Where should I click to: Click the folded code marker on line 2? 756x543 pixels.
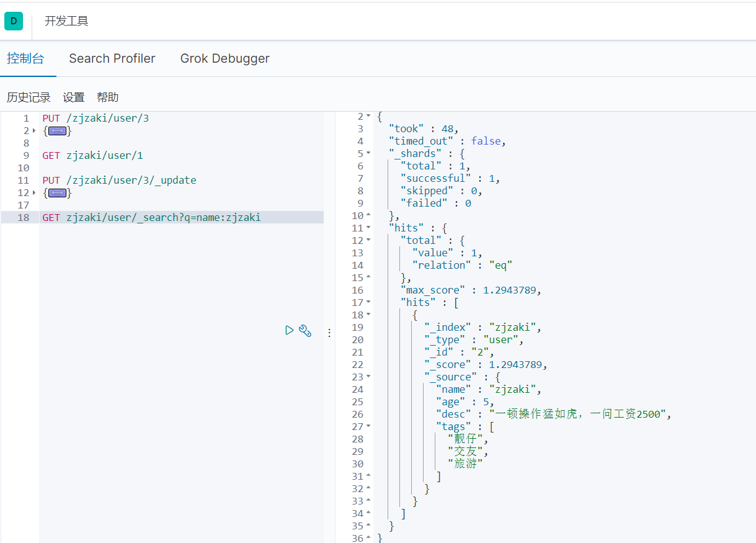coord(57,131)
